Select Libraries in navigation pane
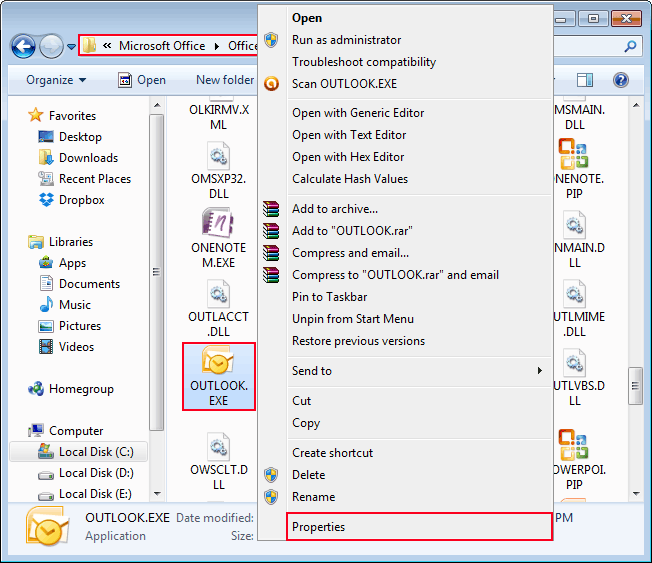Viewport: 652px width, 563px height. [71, 242]
